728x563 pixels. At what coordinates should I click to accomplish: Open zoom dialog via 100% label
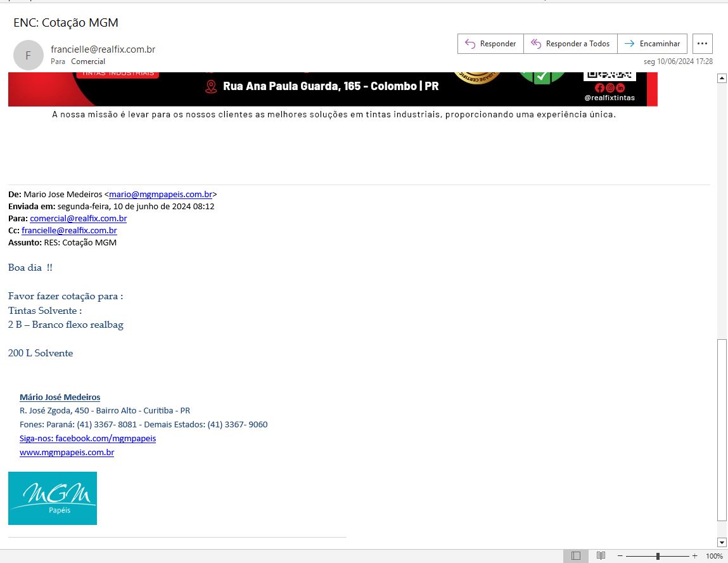click(x=714, y=556)
